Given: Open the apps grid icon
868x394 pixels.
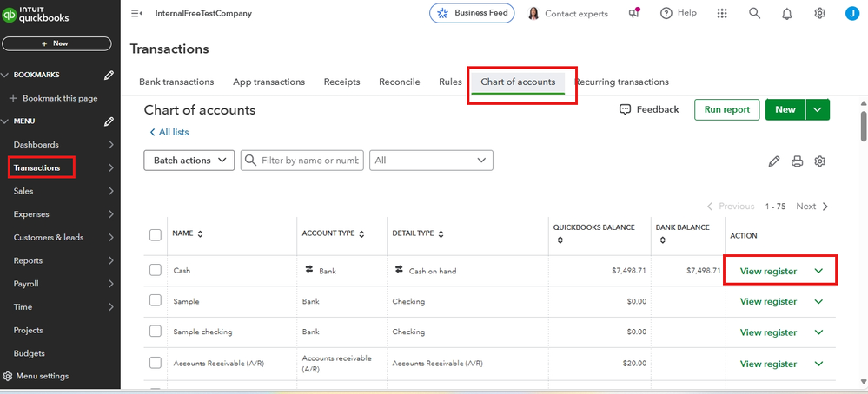Looking at the screenshot, I should 722,14.
